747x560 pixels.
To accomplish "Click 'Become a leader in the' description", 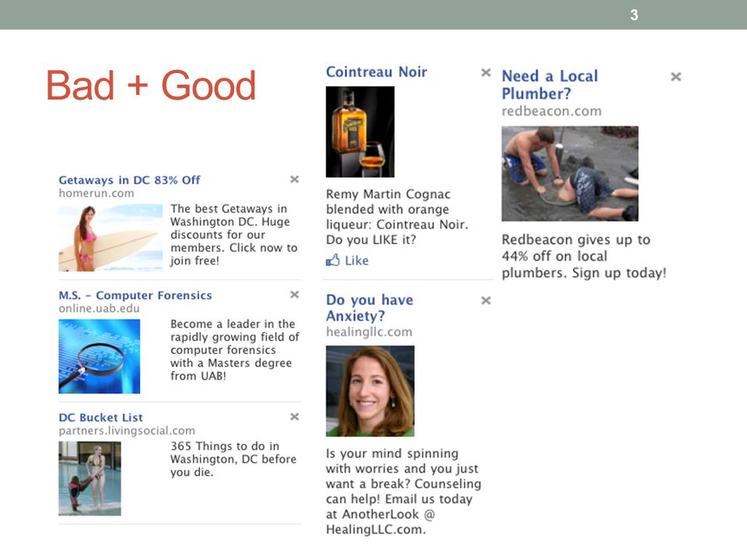I will (233, 324).
